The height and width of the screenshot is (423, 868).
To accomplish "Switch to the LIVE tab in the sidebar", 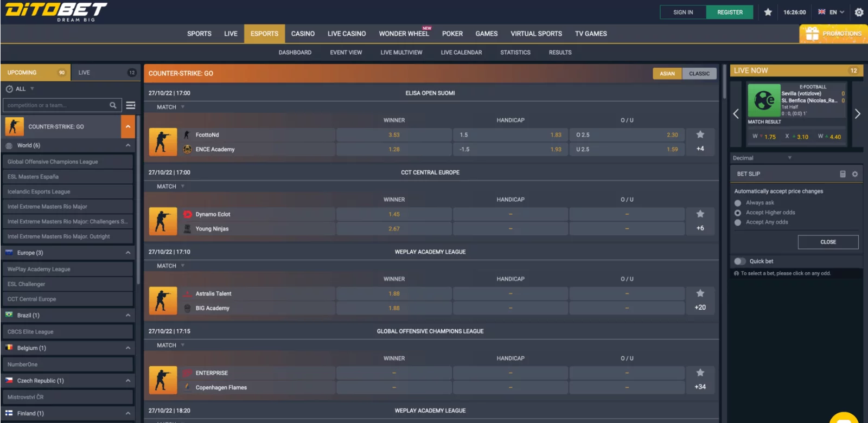I will (x=106, y=73).
